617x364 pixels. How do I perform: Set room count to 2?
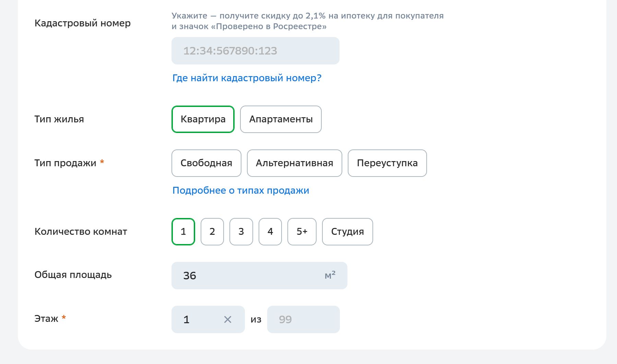point(212,232)
